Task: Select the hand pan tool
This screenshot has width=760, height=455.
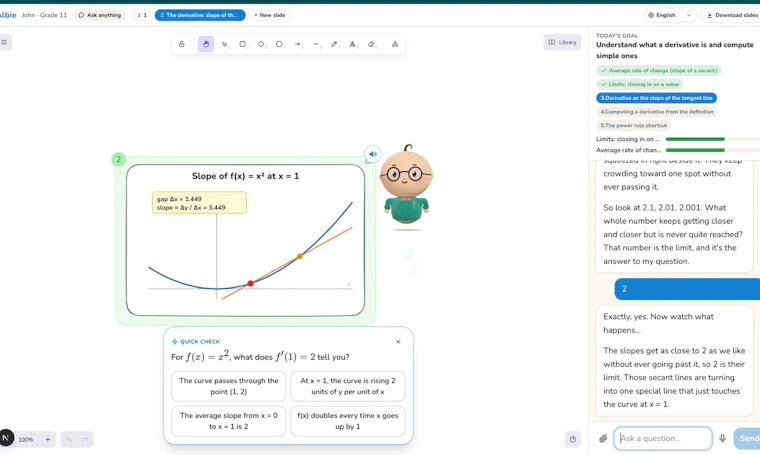Action: [x=206, y=44]
